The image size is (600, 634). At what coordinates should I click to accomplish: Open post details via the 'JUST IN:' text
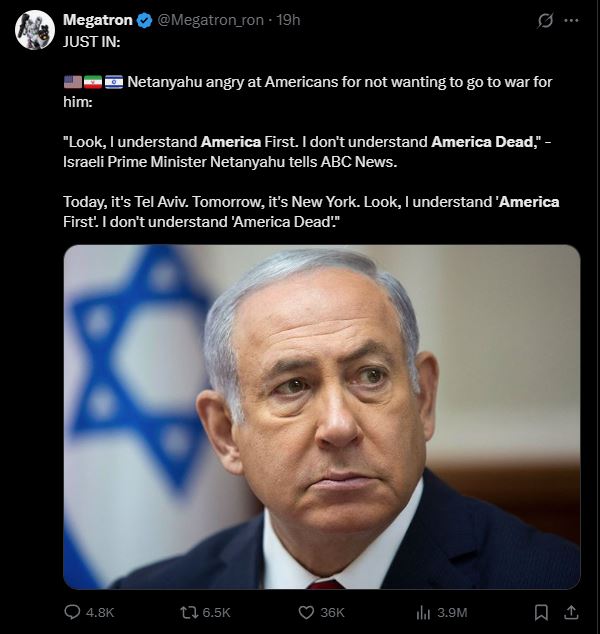click(92, 41)
